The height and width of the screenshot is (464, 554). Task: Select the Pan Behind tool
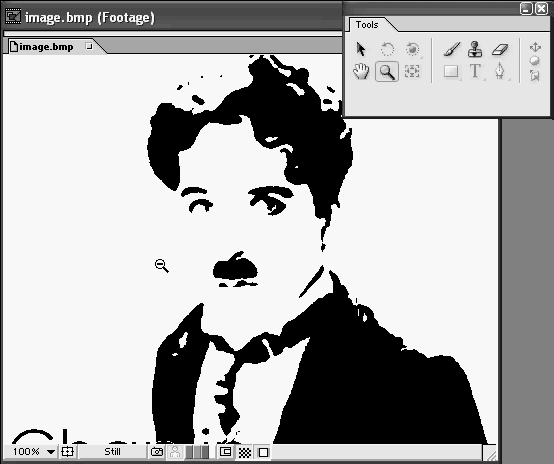point(412,71)
